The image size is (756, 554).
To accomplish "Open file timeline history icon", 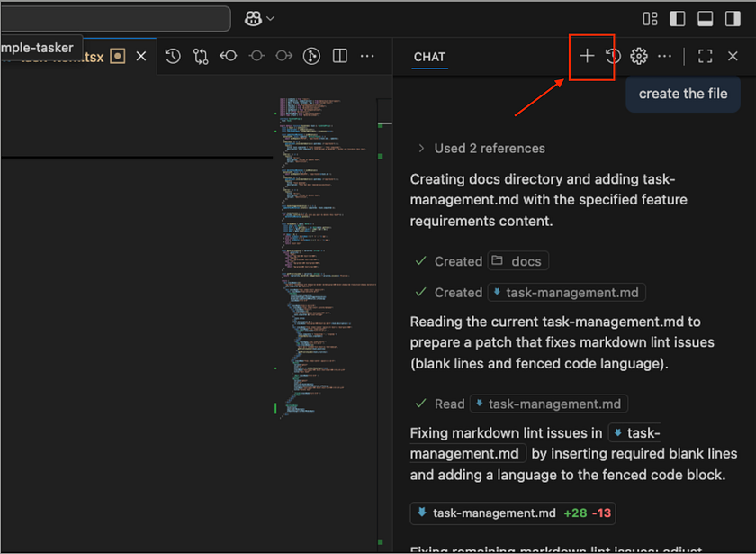I will [173, 56].
